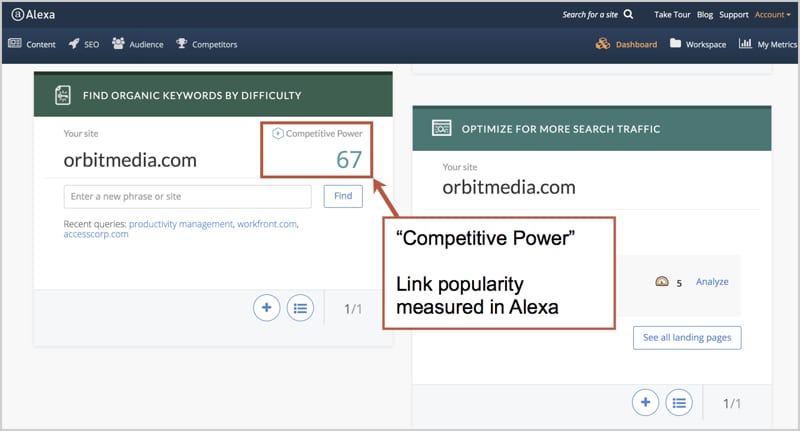
Task: Click the Alexa logo
Action: (33, 15)
